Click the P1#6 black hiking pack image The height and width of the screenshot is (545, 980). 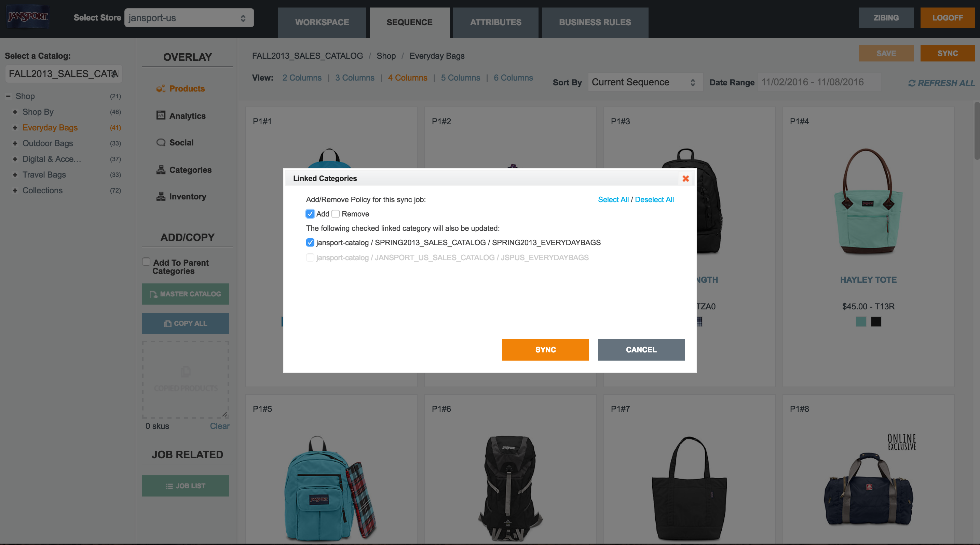510,488
